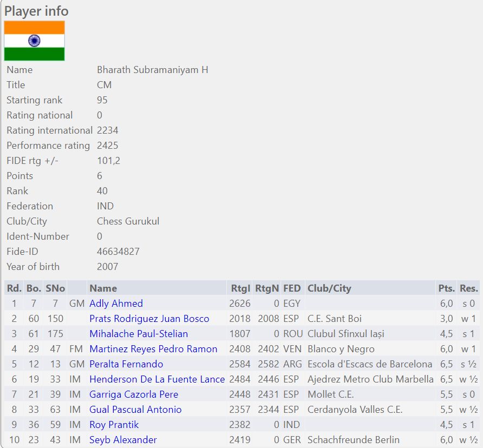Click the Fide-ID value 46634827
The height and width of the screenshot is (448, 483).
(x=118, y=252)
